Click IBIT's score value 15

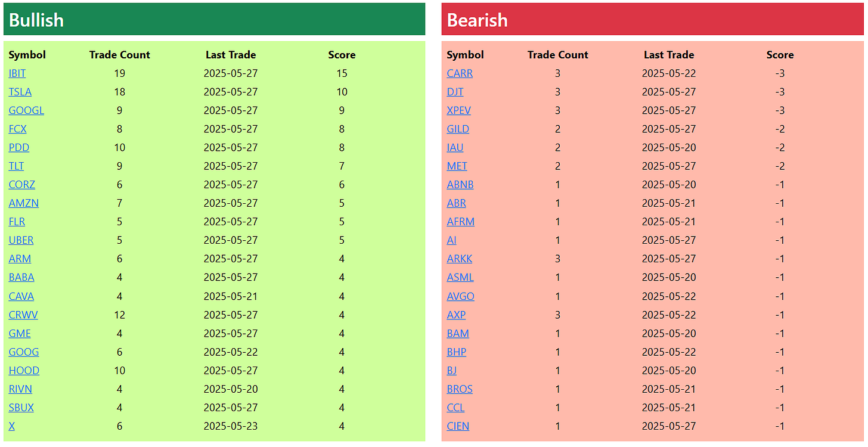point(342,73)
